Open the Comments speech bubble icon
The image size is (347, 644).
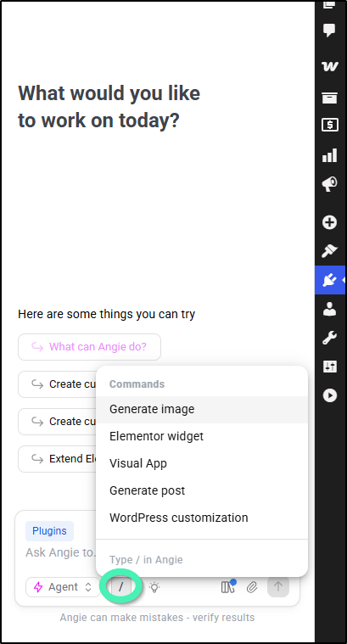(329, 30)
